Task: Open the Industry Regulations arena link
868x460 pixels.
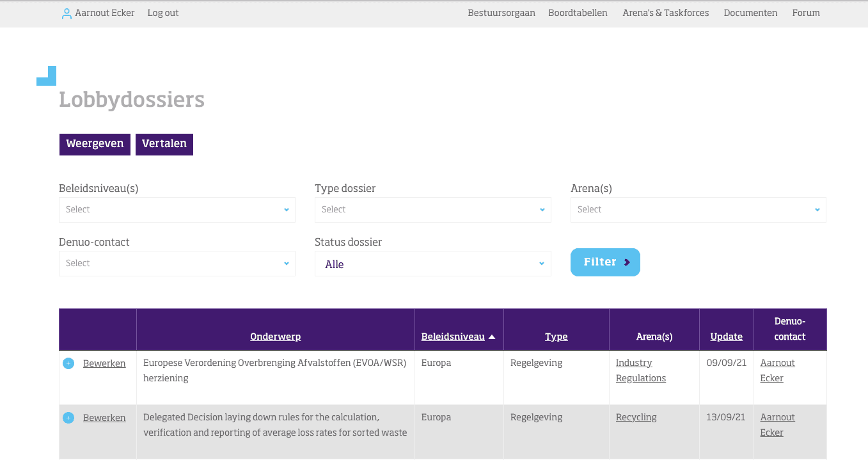Action: [641, 370]
